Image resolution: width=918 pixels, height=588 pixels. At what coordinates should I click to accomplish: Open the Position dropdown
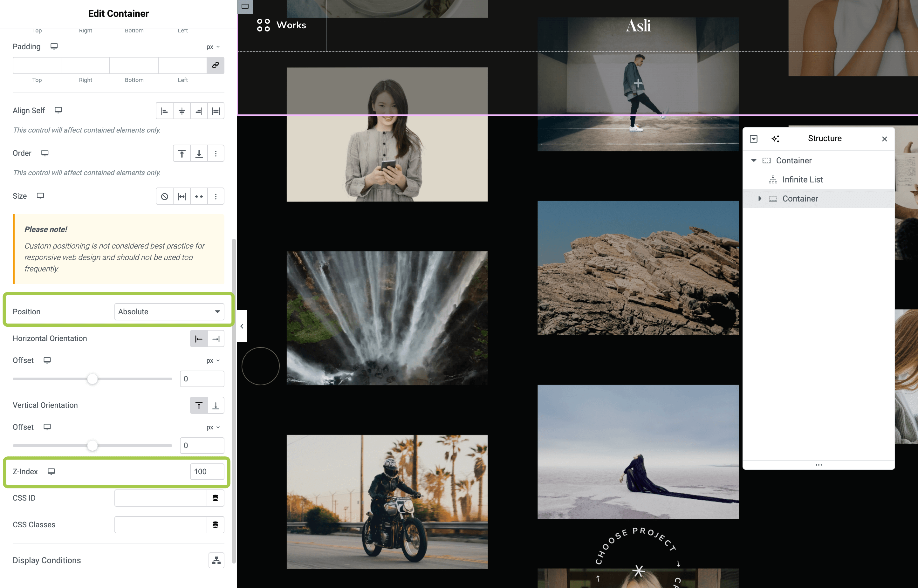tap(169, 312)
